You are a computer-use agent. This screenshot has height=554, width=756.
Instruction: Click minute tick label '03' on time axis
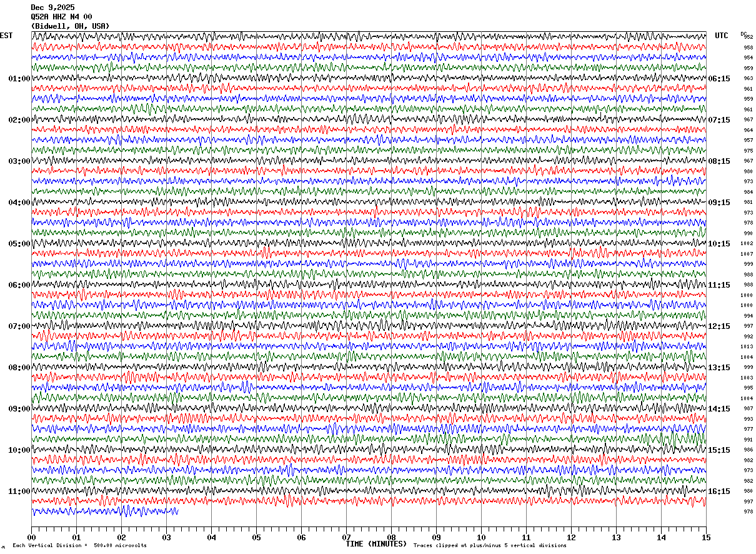(166, 537)
